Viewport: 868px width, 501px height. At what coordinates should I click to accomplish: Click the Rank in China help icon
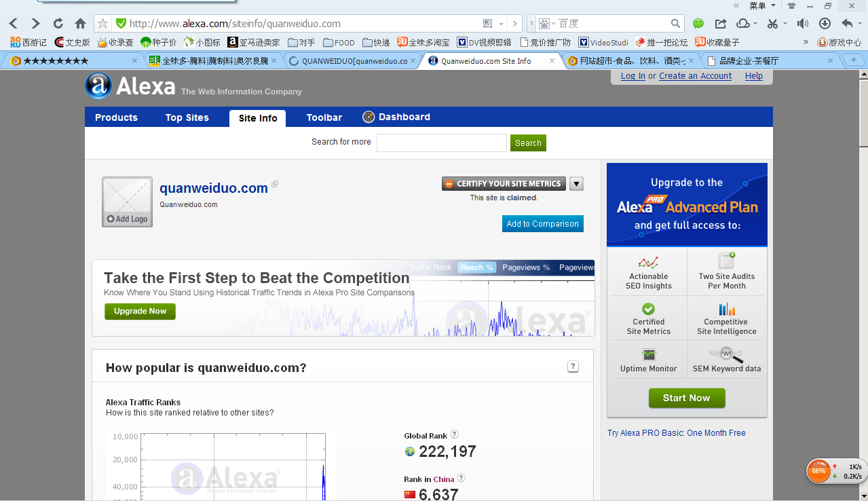point(461,478)
